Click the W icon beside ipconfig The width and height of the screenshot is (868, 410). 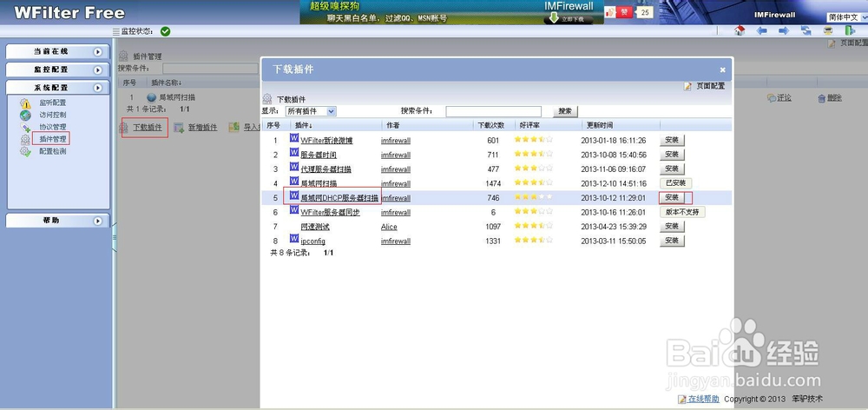click(x=294, y=239)
